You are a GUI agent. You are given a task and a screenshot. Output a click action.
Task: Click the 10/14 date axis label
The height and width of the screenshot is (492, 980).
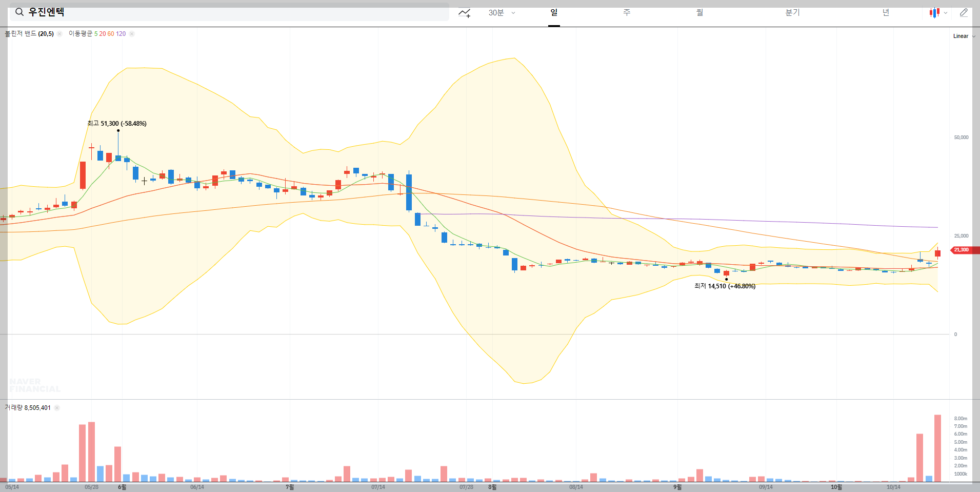pyautogui.click(x=893, y=487)
